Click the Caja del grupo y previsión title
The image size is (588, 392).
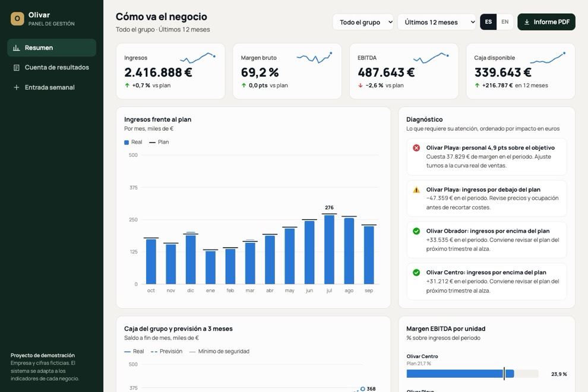coord(179,329)
